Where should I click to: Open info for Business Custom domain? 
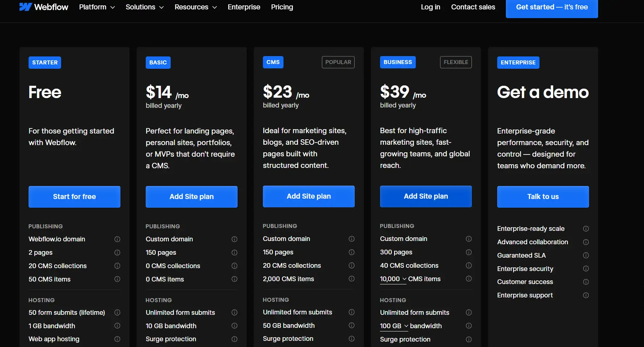tap(469, 239)
